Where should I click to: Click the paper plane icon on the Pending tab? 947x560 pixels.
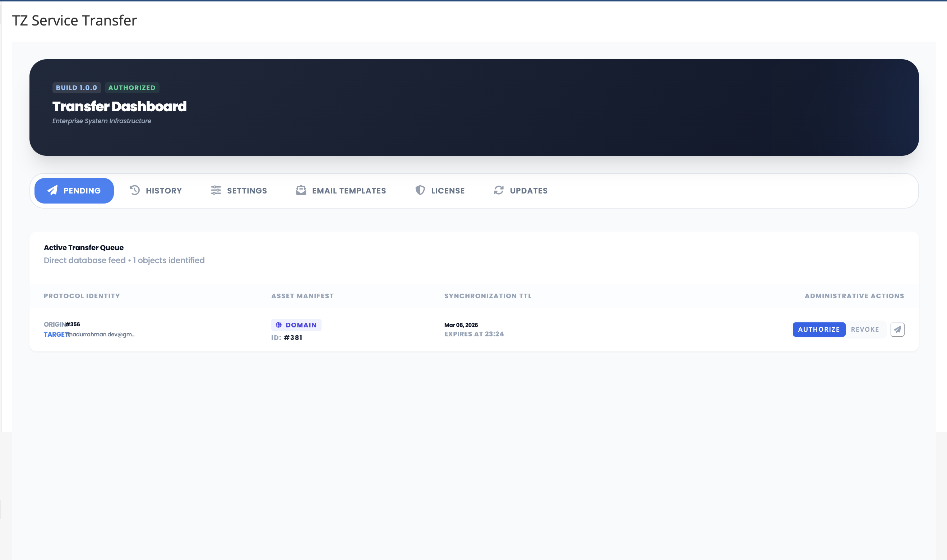(x=53, y=191)
